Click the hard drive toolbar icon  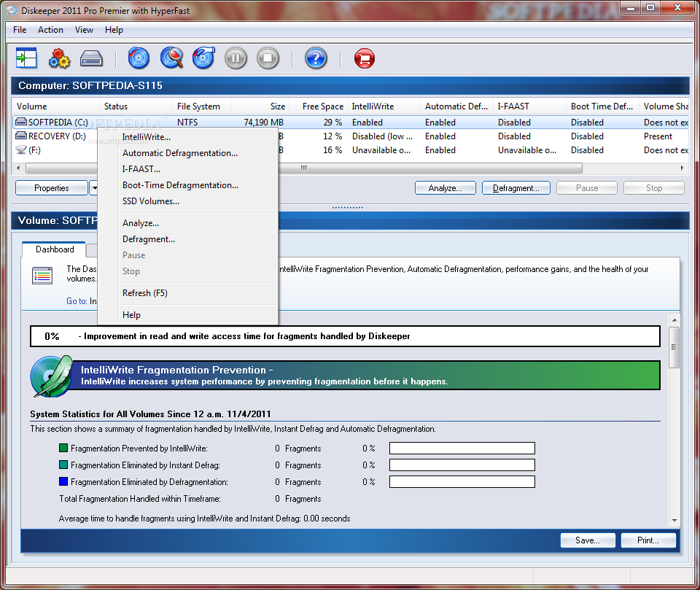(92, 58)
